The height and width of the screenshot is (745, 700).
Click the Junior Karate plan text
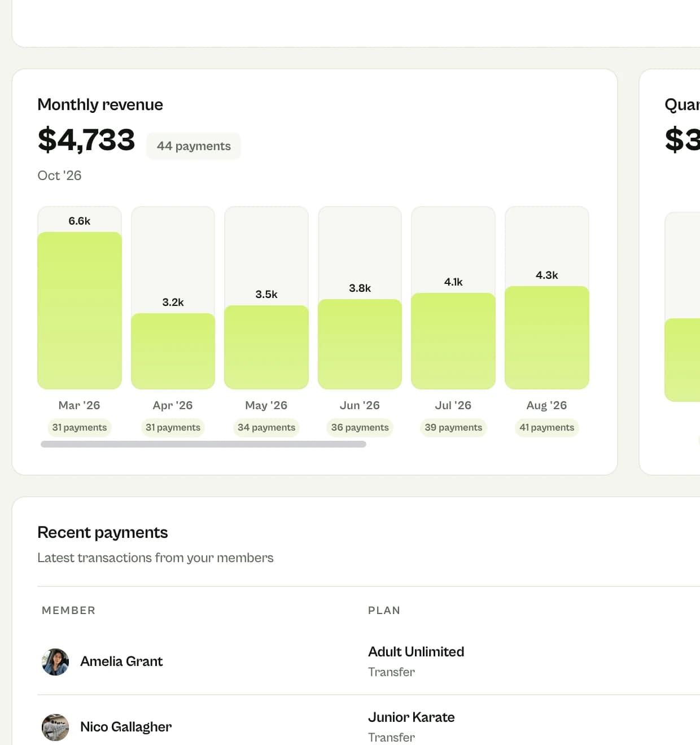[412, 717]
